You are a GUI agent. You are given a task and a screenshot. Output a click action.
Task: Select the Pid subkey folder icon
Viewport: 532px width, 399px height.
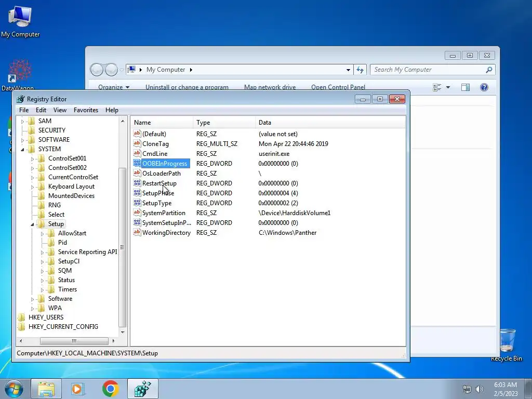coord(51,242)
